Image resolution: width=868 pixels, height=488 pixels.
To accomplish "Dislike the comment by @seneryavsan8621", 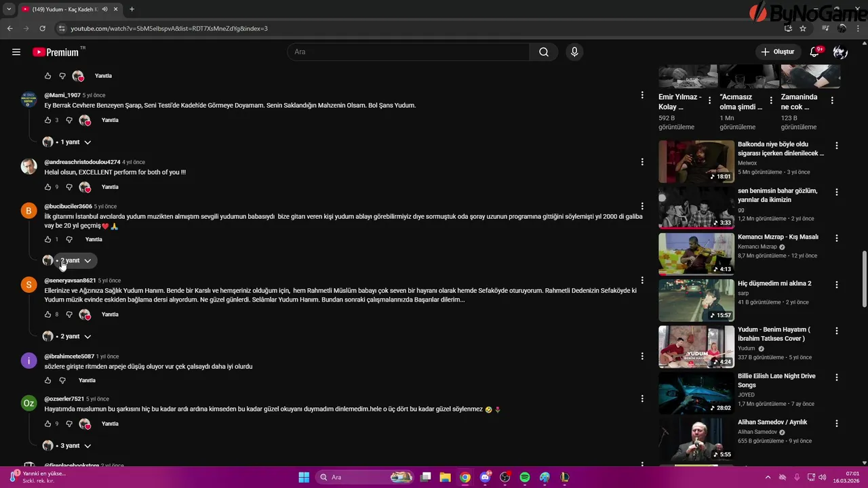I will coord(69,314).
